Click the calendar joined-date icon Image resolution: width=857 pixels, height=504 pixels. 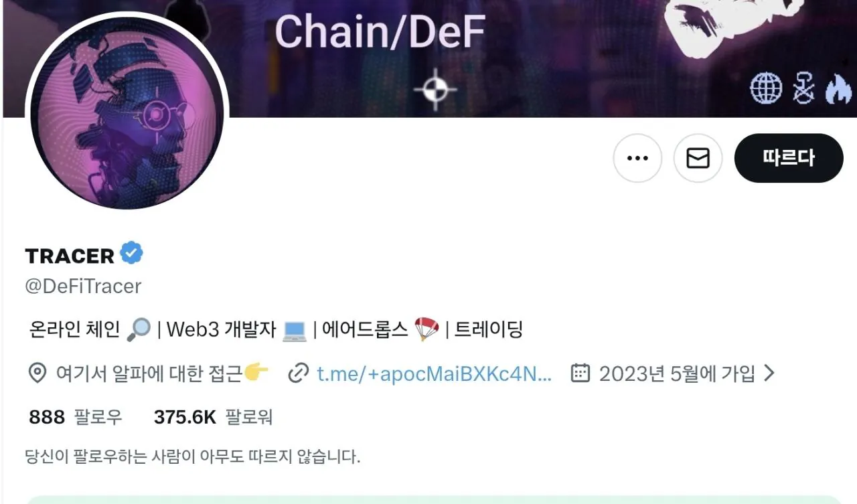(x=580, y=373)
